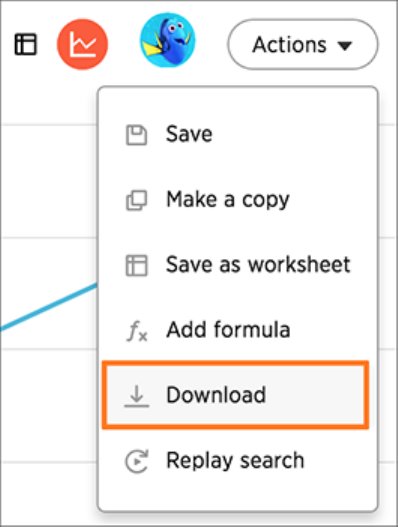Collapse the Actions dropdown menu
The height and width of the screenshot is (527, 398).
coord(303,44)
